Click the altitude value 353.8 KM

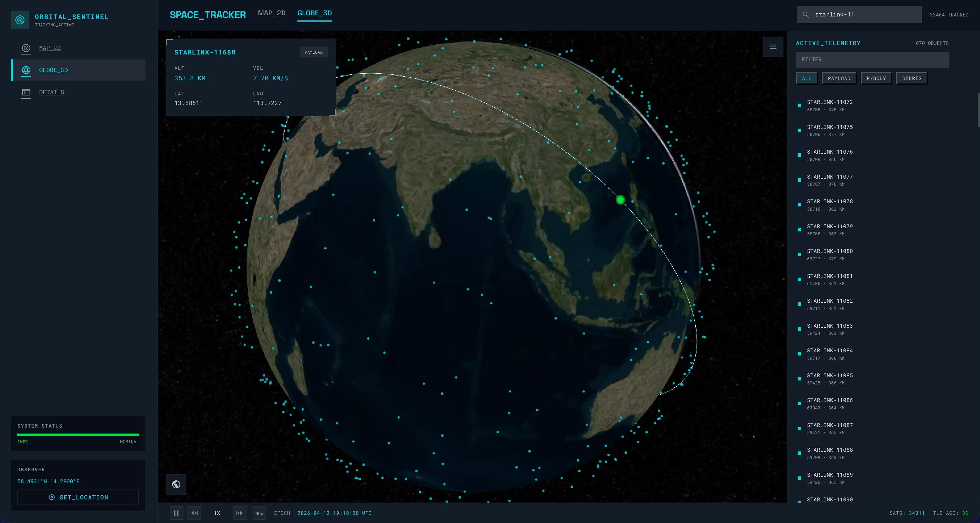pyautogui.click(x=190, y=78)
